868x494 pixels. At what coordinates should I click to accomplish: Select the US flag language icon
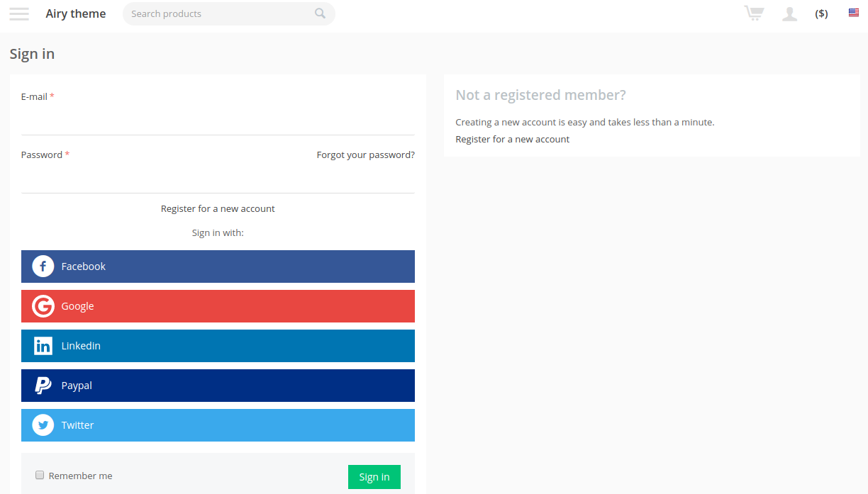854,13
